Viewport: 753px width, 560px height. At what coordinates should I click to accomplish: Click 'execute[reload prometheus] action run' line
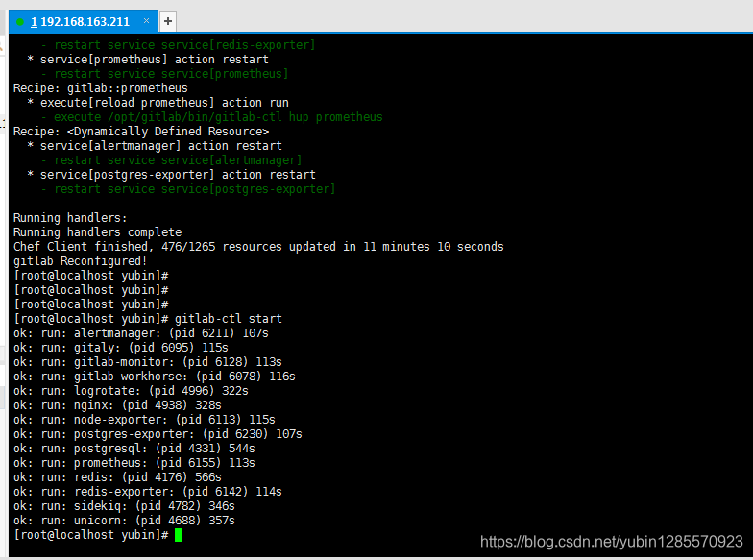[x=158, y=102]
